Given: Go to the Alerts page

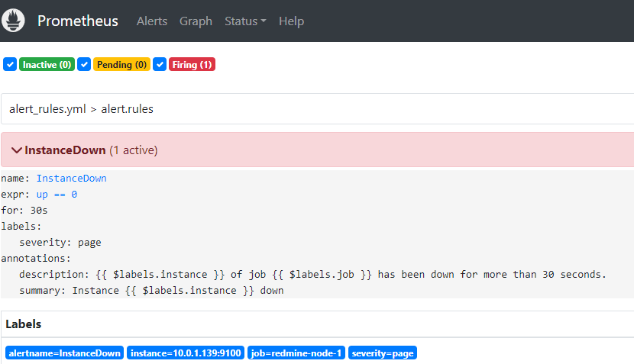Looking at the screenshot, I should (x=152, y=21).
